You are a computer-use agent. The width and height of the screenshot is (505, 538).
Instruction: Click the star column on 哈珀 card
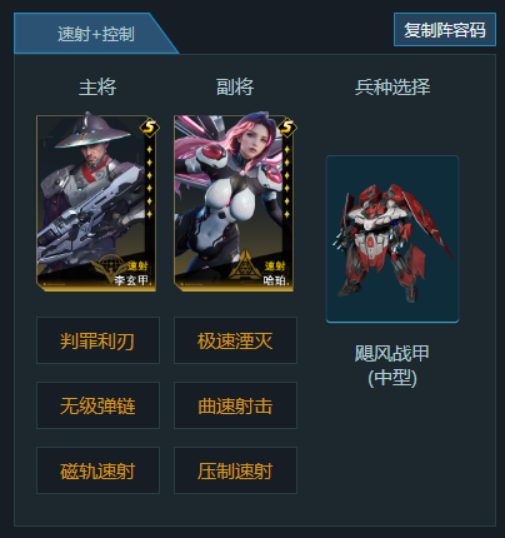tap(287, 182)
